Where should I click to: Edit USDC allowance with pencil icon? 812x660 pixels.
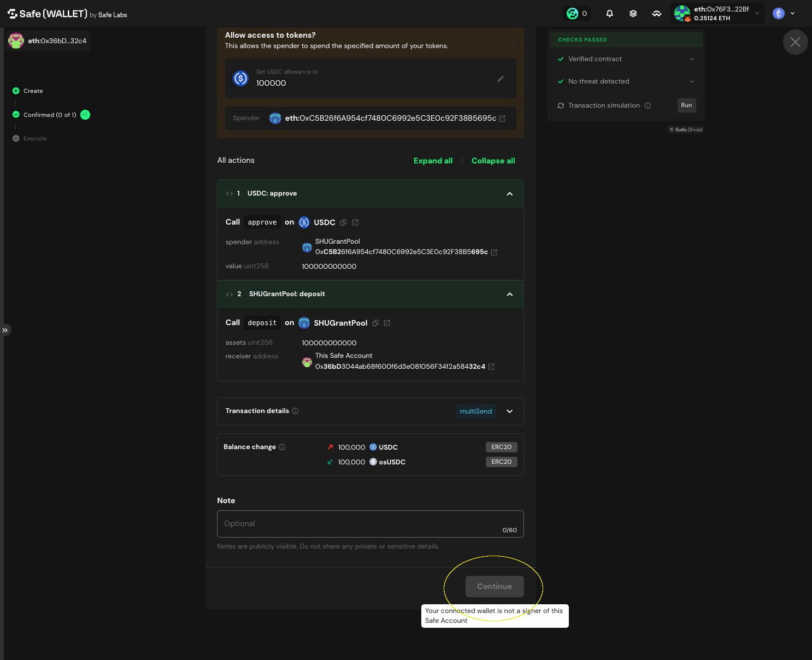(x=501, y=79)
